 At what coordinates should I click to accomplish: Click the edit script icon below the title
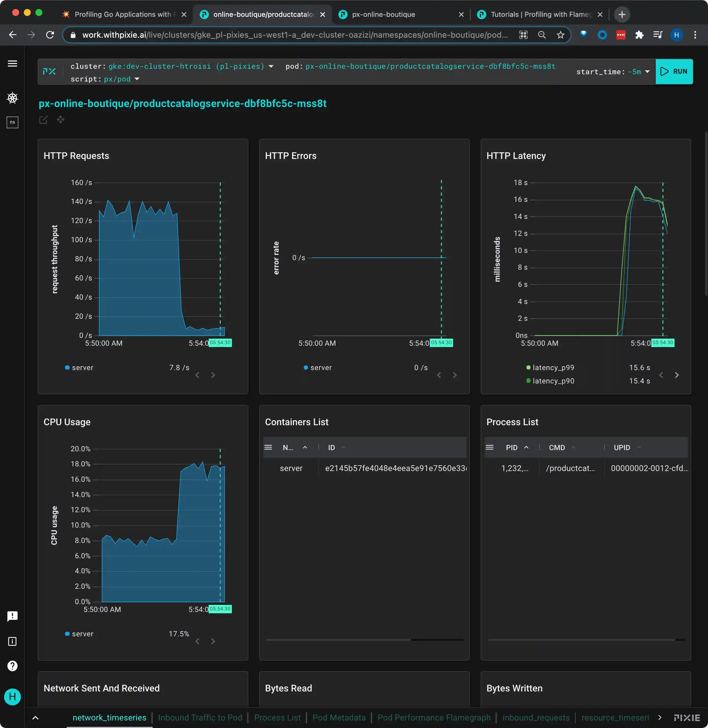click(44, 120)
